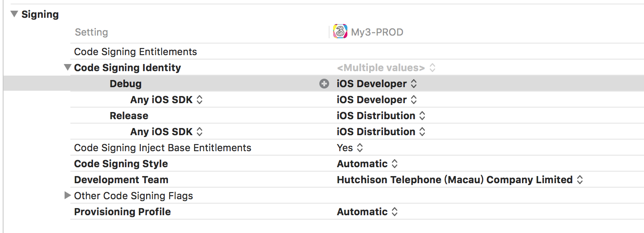Click the plus icon on Debug row
The width and height of the screenshot is (644, 233).
(324, 84)
